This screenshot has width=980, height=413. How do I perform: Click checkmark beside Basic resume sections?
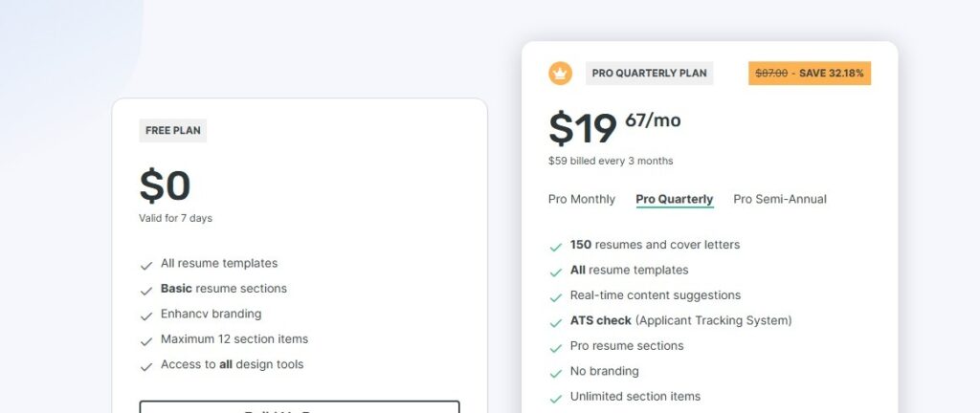pyautogui.click(x=146, y=290)
